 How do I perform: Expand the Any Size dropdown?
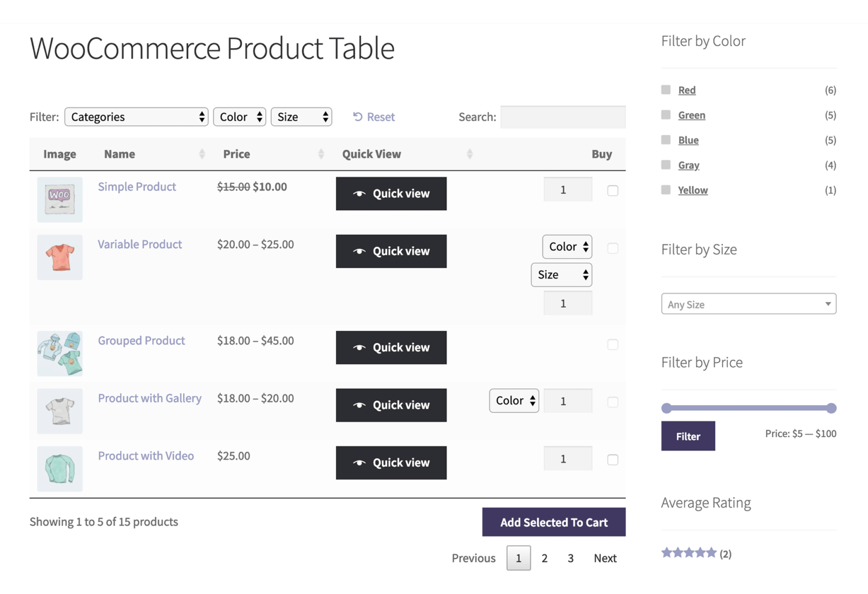[748, 304]
